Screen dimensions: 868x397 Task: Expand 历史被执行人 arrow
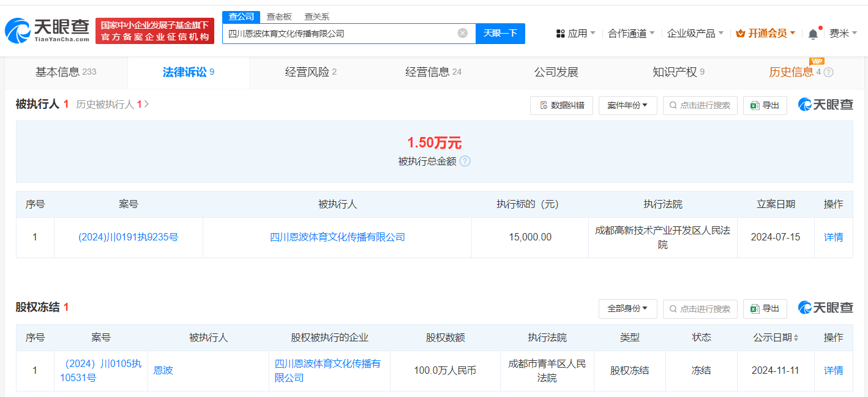tap(146, 105)
